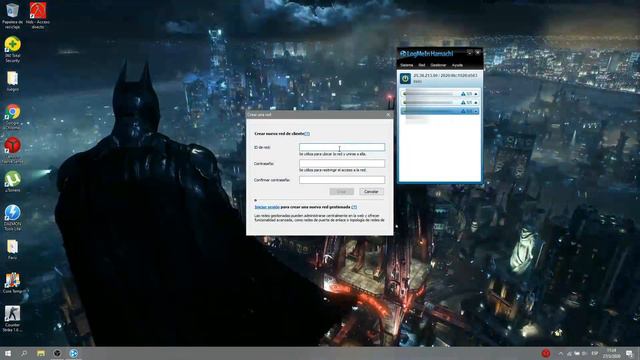
Task: Collapse the topmost Hamachi network list entry
Action: pos(476,94)
